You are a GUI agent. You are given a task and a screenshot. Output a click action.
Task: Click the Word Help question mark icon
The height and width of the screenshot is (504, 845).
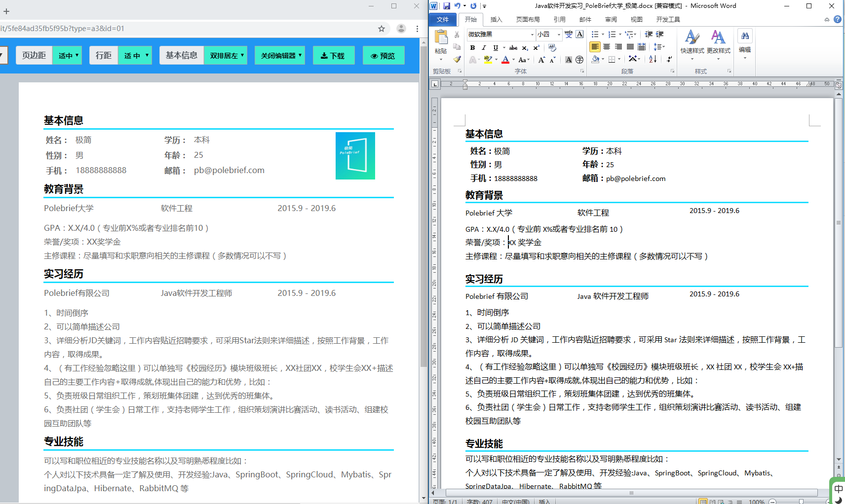[838, 19]
